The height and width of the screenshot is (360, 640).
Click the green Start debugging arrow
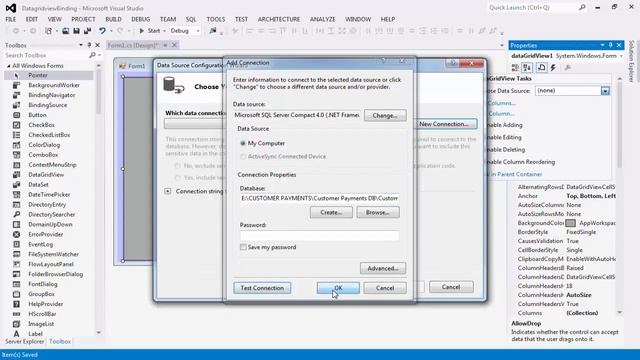point(142,31)
